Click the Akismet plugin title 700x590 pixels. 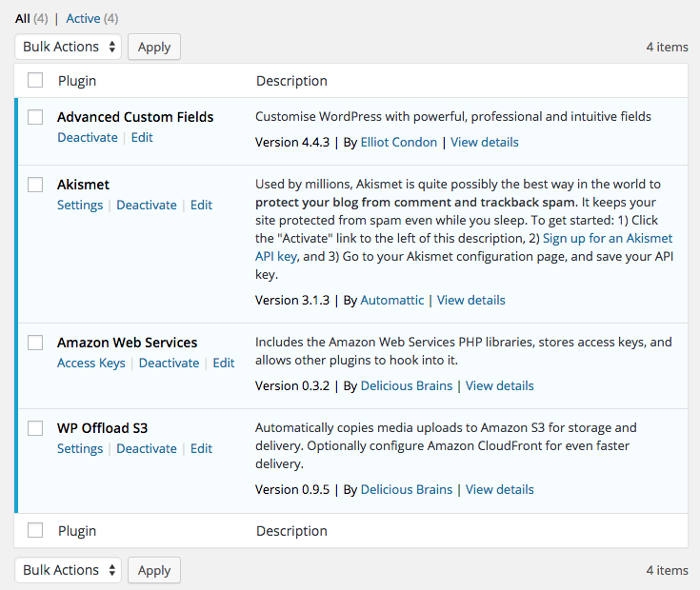point(83,185)
